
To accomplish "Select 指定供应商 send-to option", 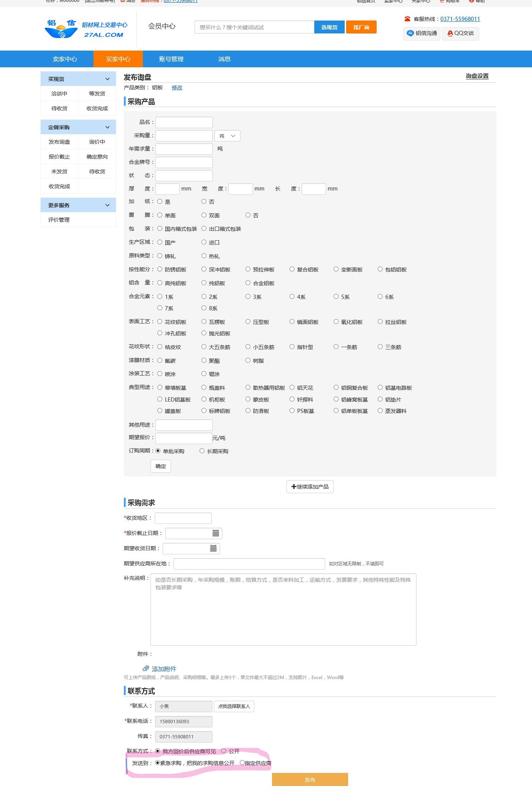I will coord(242,763).
